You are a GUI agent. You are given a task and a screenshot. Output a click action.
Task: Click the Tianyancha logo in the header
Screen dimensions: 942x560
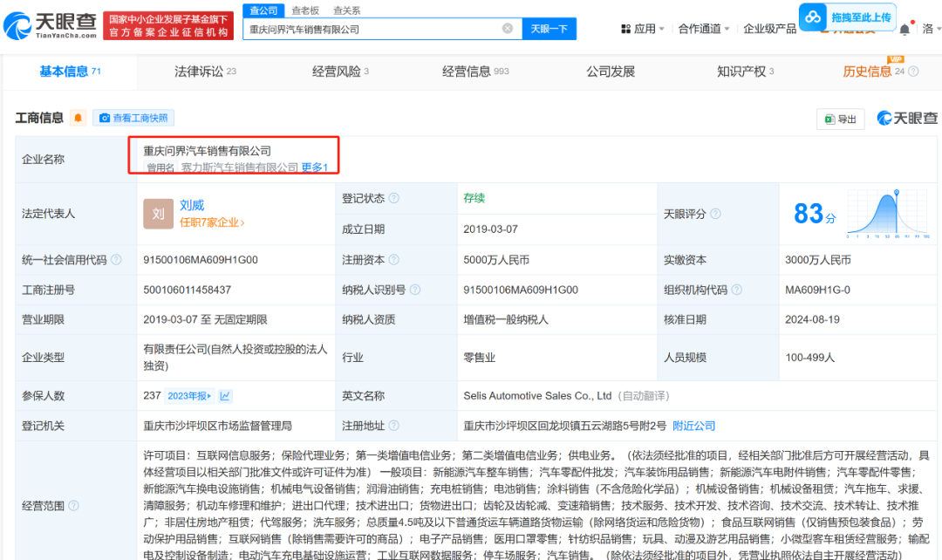pyautogui.click(x=50, y=24)
